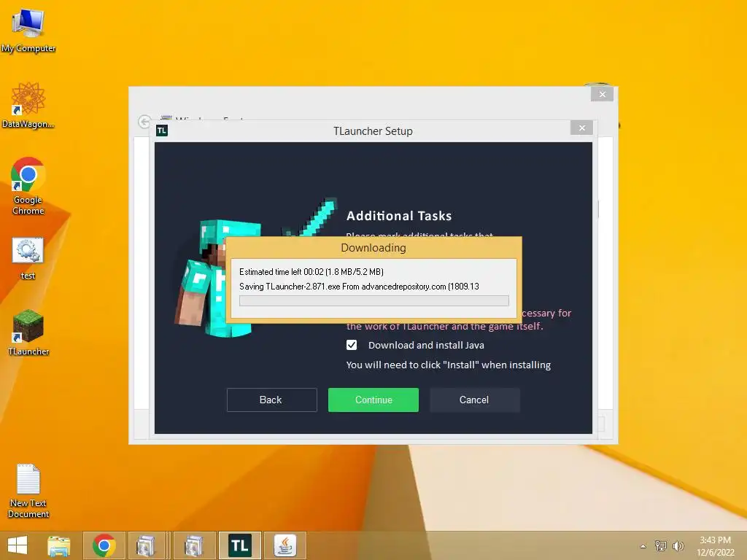Click the Saving TLauncher-2.871.exe text
747x560 pixels.
coord(359,286)
